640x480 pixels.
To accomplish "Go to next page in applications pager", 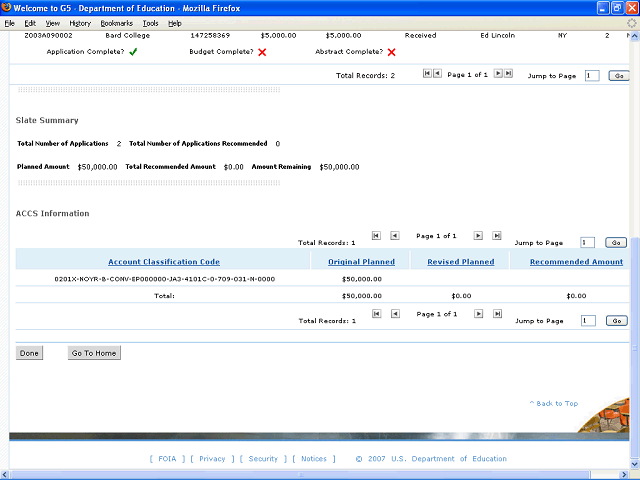I will tap(498, 73).
